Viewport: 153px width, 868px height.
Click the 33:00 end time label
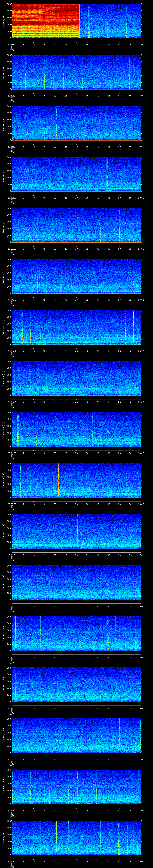click(x=141, y=861)
